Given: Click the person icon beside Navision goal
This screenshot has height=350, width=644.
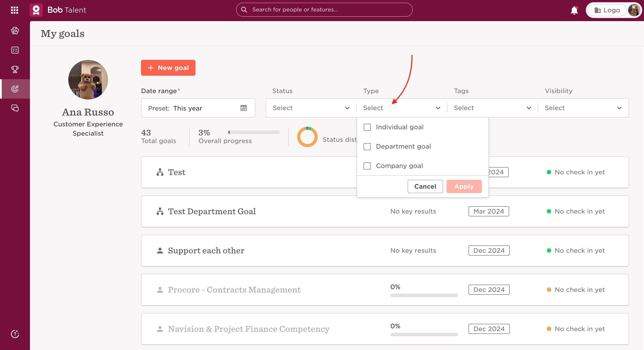Looking at the screenshot, I should (x=160, y=329).
